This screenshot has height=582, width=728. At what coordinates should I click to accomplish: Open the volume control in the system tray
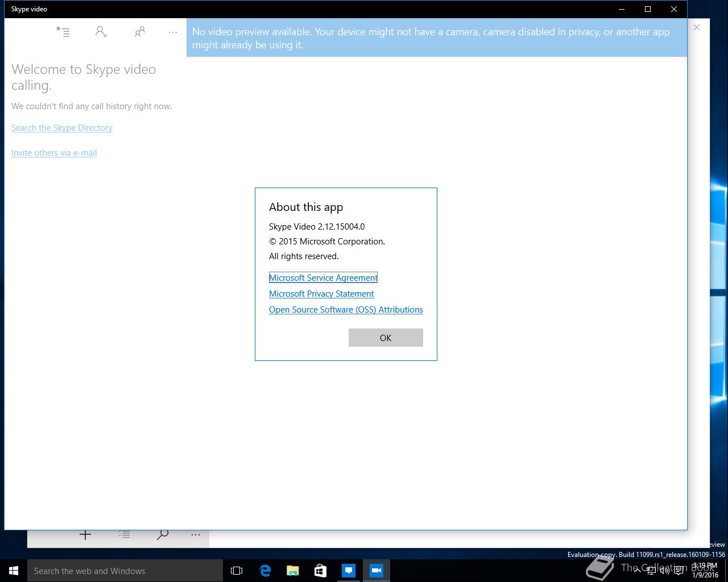(x=664, y=571)
